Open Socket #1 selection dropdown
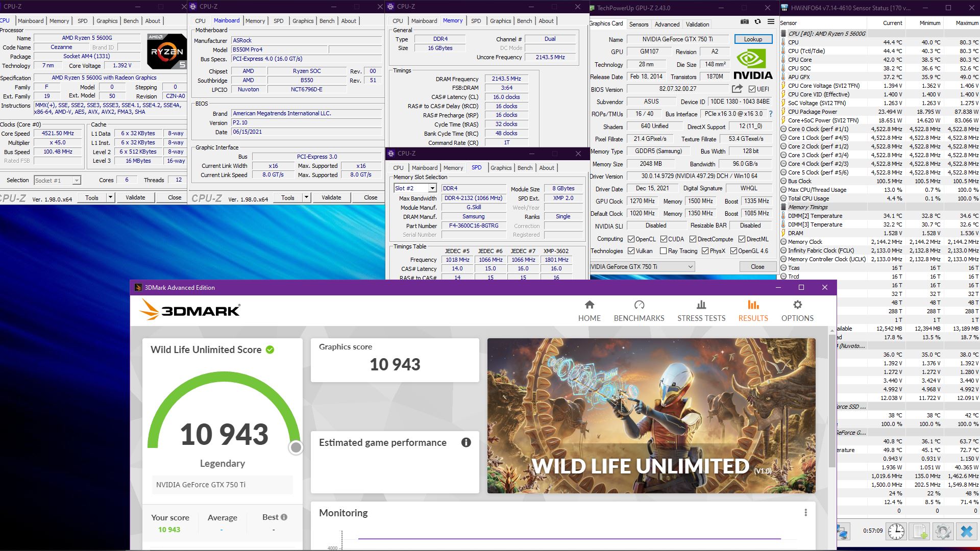Image resolution: width=980 pixels, height=551 pixels. click(x=76, y=181)
